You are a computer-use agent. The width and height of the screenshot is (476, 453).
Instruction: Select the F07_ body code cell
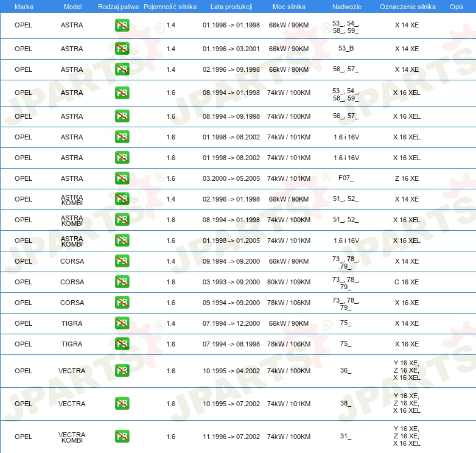click(x=346, y=178)
